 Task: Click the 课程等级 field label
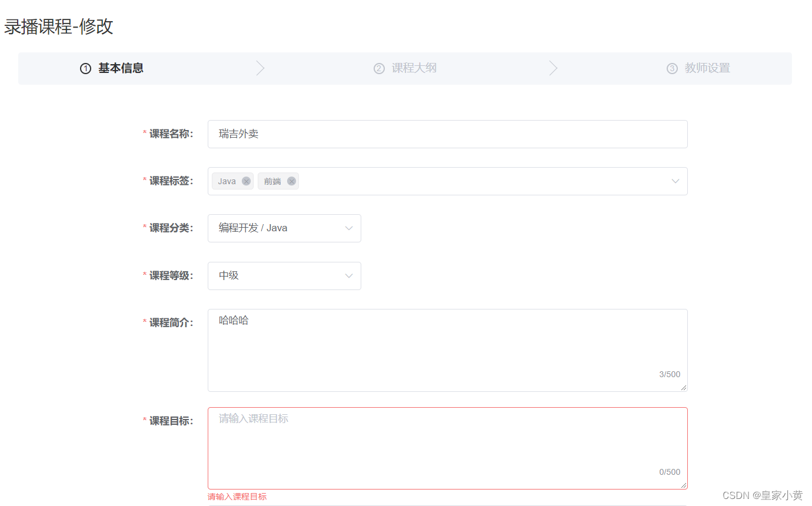pyautogui.click(x=171, y=276)
